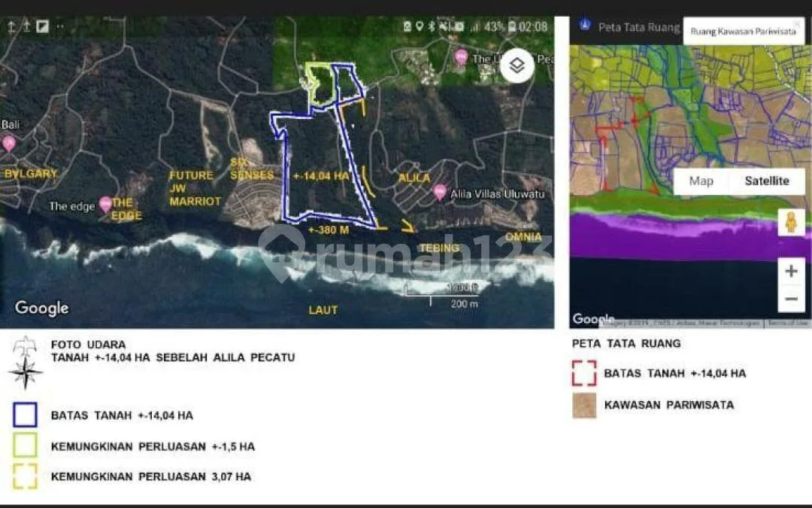Zoom out with the minus button

tap(791, 299)
